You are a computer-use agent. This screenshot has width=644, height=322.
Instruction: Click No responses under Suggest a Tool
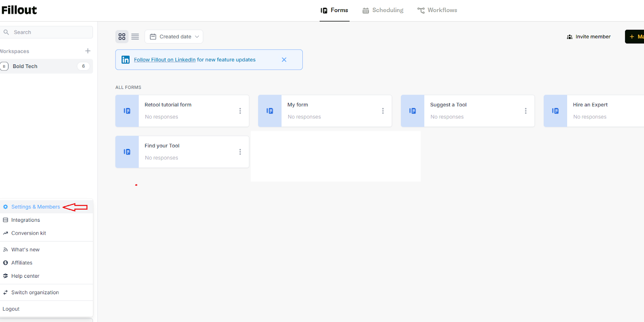(x=447, y=117)
